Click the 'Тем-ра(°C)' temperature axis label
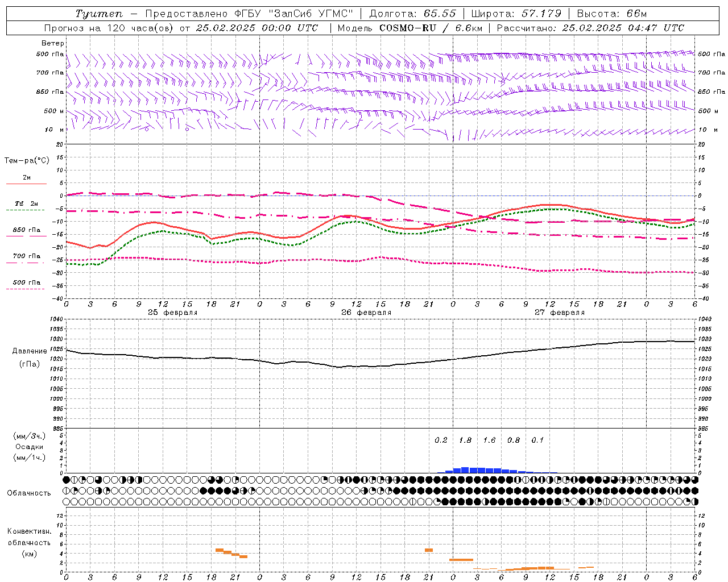Screen dimensions: 728x582 [27, 161]
